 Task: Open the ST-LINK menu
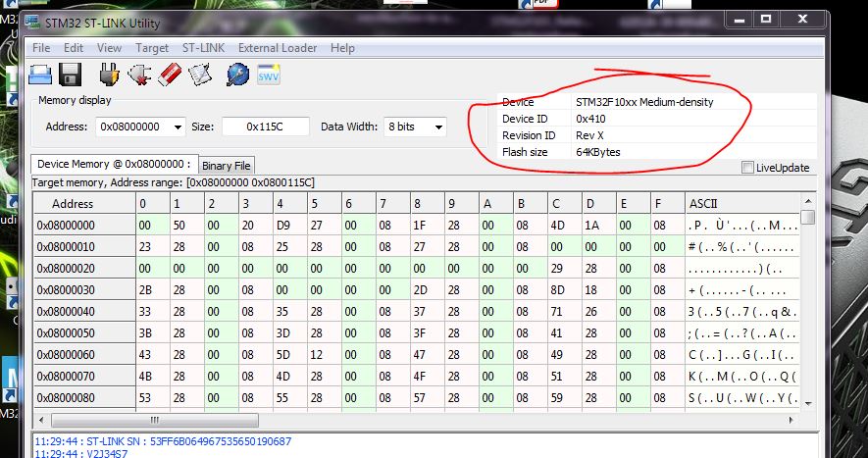pos(203,48)
